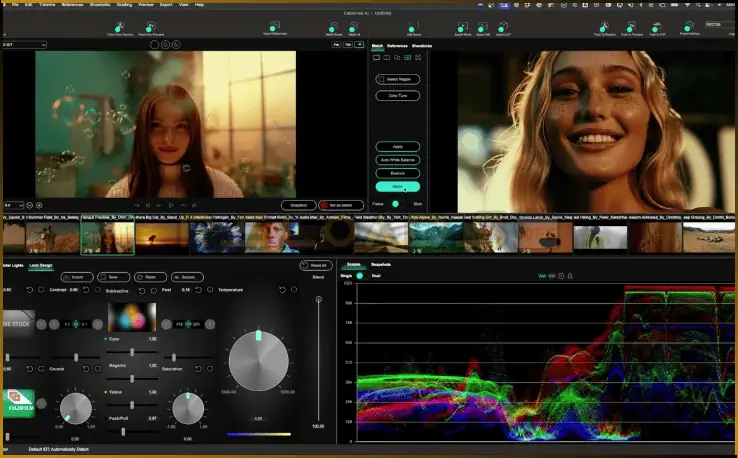Click the macOS Spotlight search icon
Image resolution: width=738 pixels, height=458 pixels.
tap(698, 5)
